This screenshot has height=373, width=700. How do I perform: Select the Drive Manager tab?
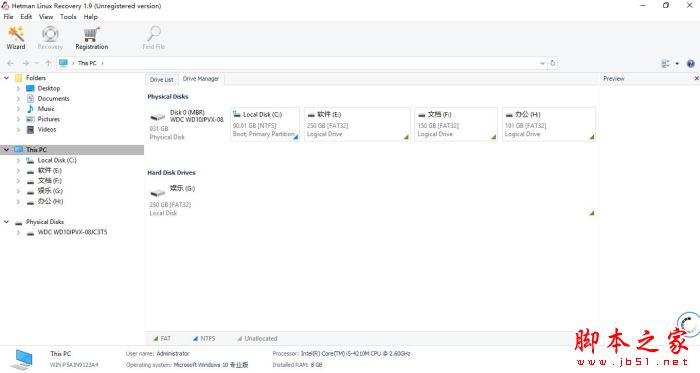pos(201,79)
